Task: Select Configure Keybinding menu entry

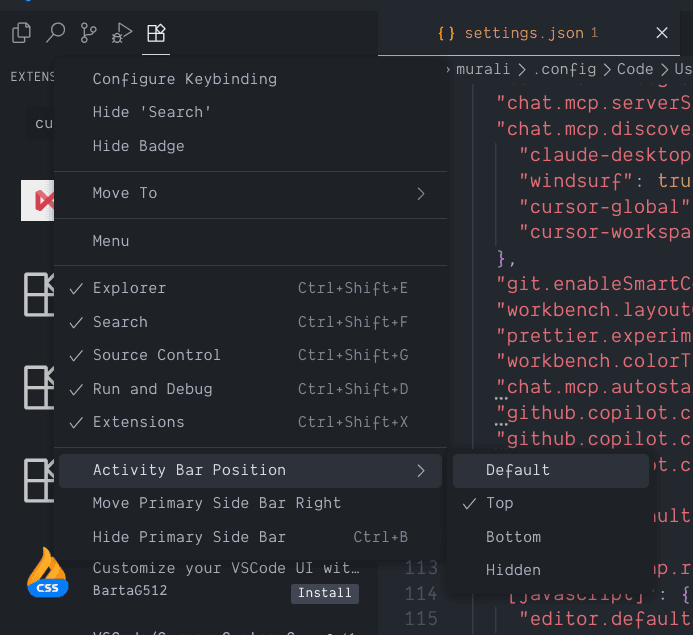Action: [x=185, y=79]
